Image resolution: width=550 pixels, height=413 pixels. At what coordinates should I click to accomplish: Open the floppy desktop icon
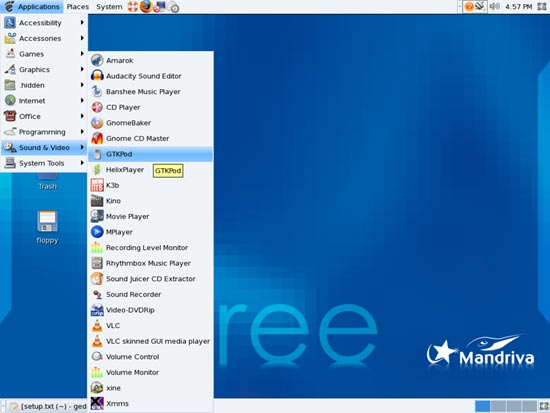point(47,227)
